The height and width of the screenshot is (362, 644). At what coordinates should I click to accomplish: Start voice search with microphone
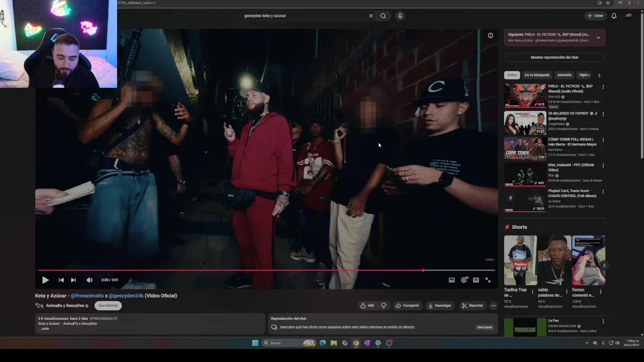400,16
